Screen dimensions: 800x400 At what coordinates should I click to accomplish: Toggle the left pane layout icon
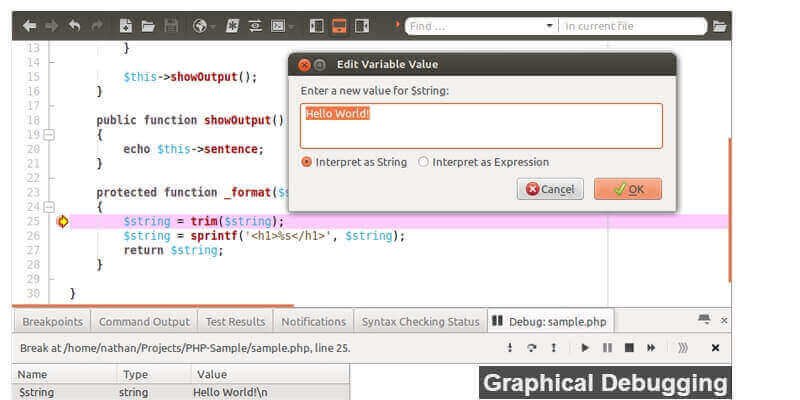[x=316, y=25]
